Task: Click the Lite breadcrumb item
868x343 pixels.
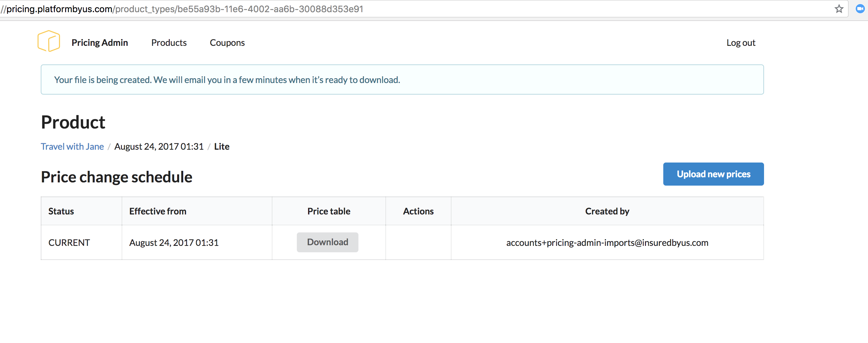Action: 221,146
